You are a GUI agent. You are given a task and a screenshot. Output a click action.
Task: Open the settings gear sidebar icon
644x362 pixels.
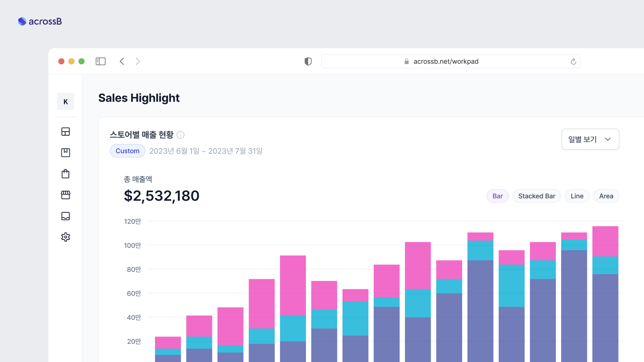point(66,237)
